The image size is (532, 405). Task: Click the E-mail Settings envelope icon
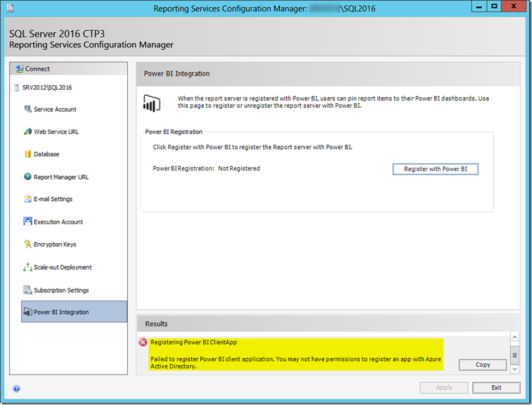pyautogui.click(x=28, y=198)
